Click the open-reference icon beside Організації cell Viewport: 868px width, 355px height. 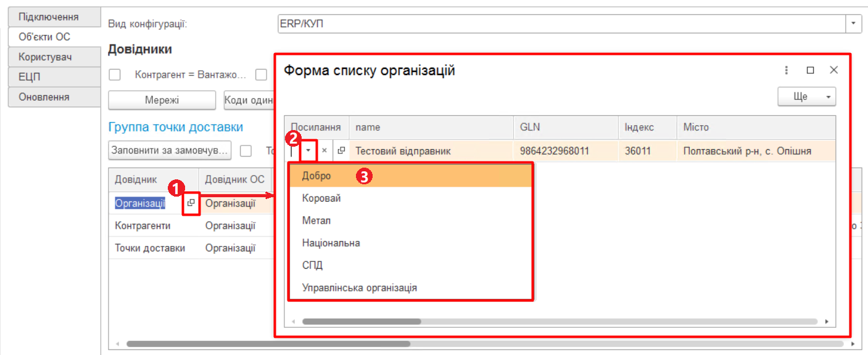click(x=192, y=203)
